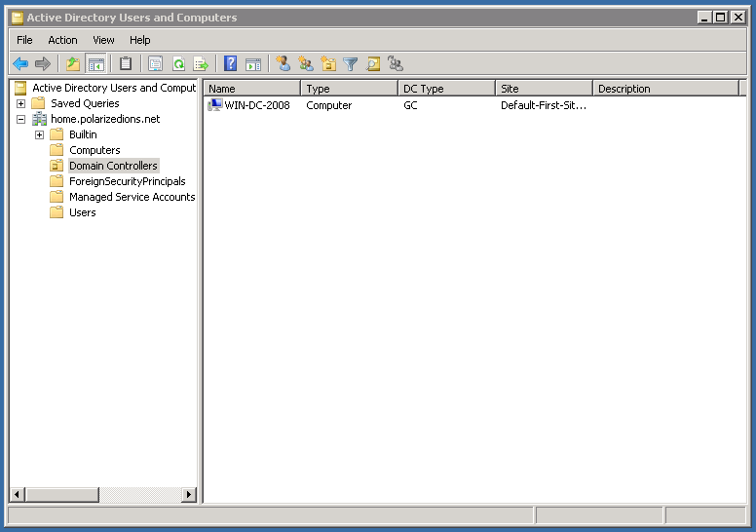756x532 pixels.
Task: Click the Up One Level folder icon
Action: 73,64
